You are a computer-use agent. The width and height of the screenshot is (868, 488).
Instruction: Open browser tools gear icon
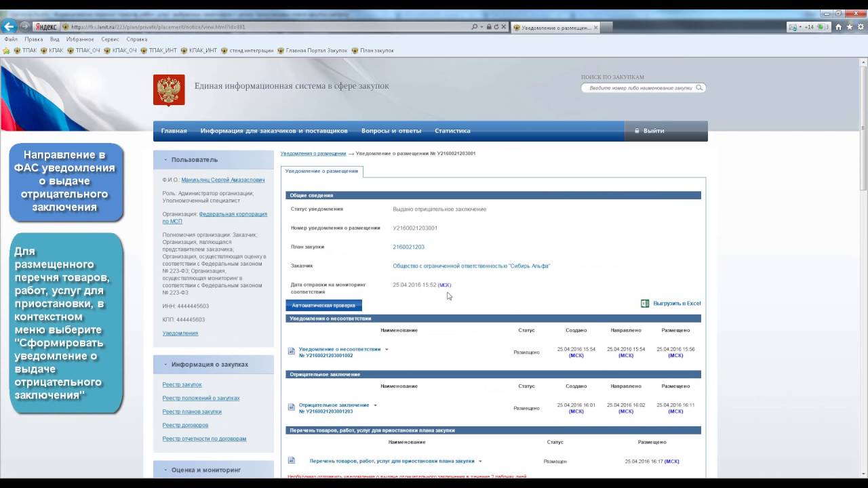(x=861, y=27)
